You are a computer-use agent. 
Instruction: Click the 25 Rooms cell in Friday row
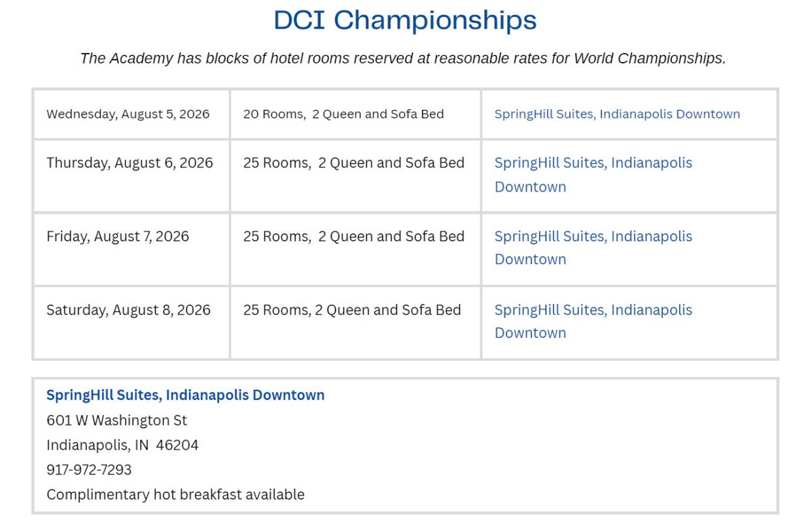tap(353, 236)
